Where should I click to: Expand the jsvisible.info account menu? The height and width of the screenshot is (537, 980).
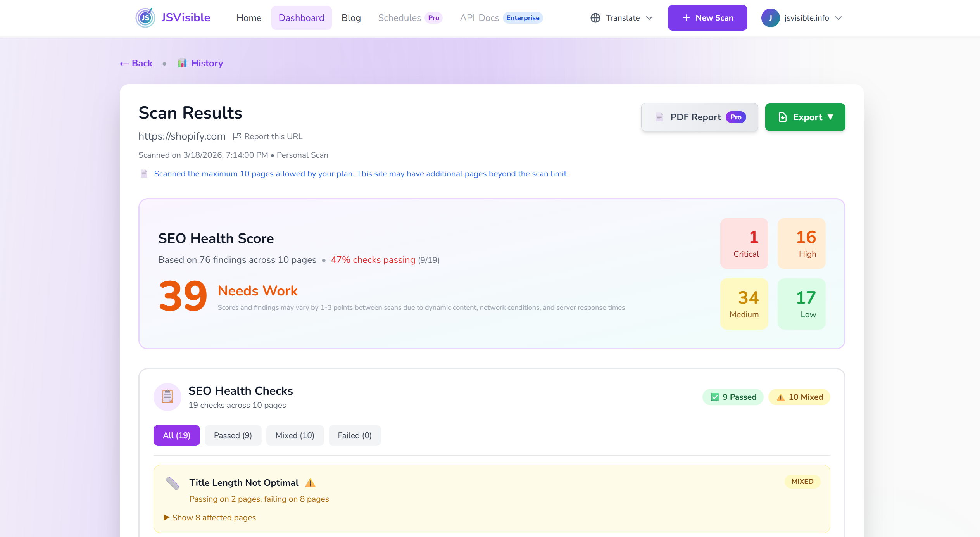839,18
